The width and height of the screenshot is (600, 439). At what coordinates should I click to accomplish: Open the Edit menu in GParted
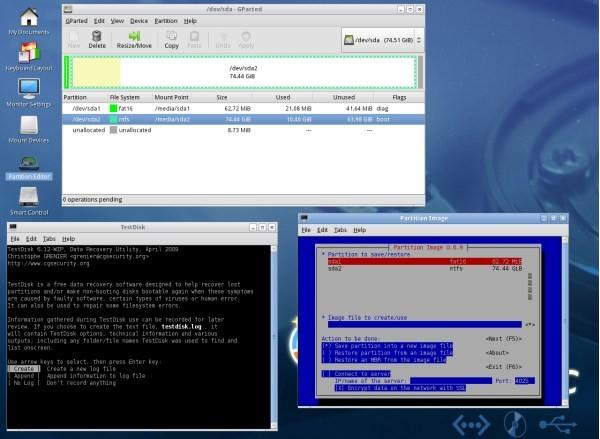click(99, 21)
